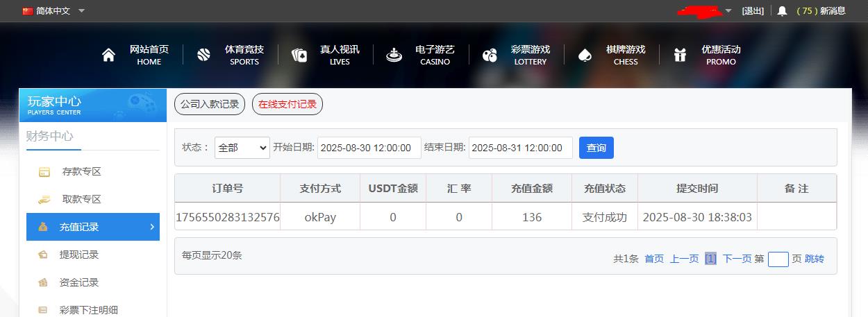
Task: Click the 每页显示20条 text
Action: point(212,255)
